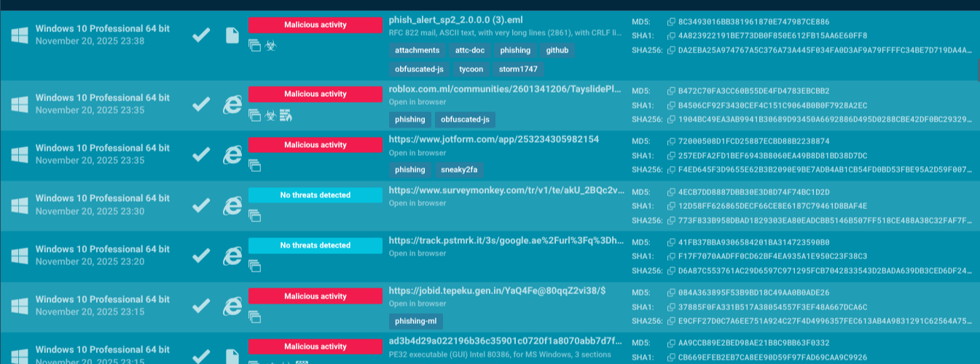Copy SHA1 hash starting with 257EDFA2FD1BEF

point(671,156)
